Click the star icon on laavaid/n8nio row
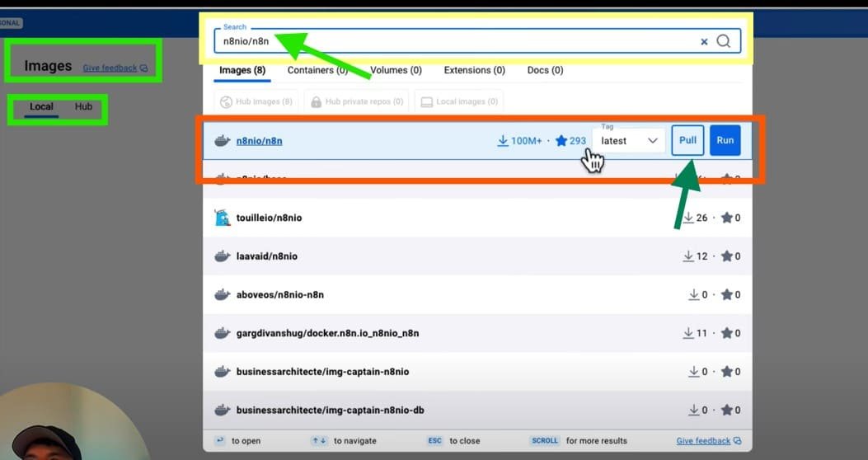 point(727,256)
